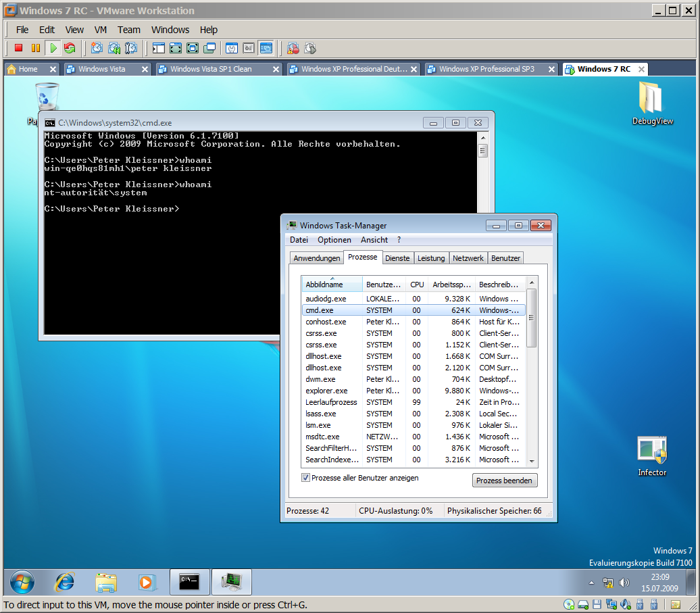Show hidden taskbar icons via the arrow
Image resolution: width=700 pixels, height=613 pixels.
click(591, 582)
